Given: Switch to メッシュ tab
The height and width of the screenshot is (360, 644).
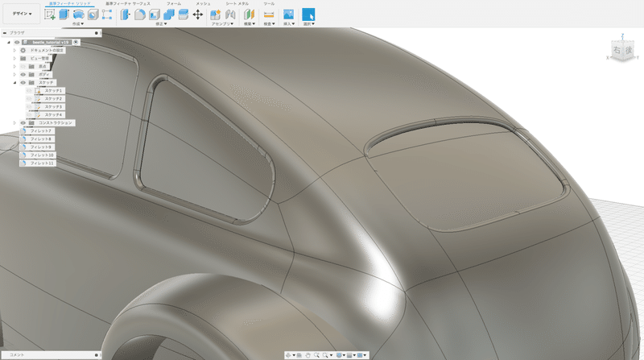Looking at the screenshot, I should click(x=203, y=4).
